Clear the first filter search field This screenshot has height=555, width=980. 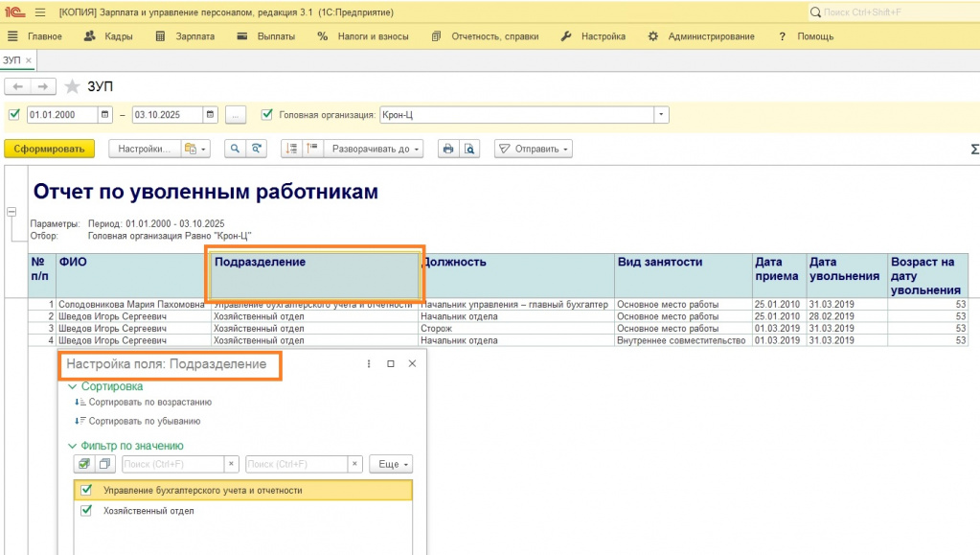231,464
